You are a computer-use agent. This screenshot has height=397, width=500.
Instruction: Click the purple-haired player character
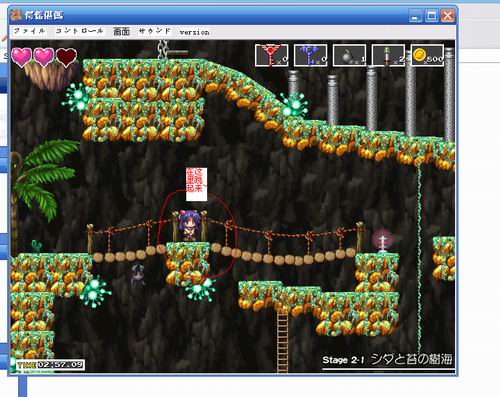point(189,226)
